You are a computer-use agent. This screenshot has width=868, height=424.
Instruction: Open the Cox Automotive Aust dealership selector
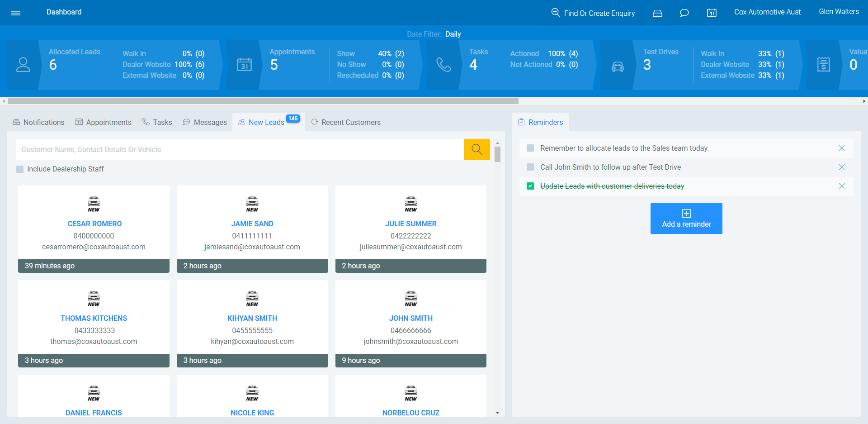[x=767, y=12]
